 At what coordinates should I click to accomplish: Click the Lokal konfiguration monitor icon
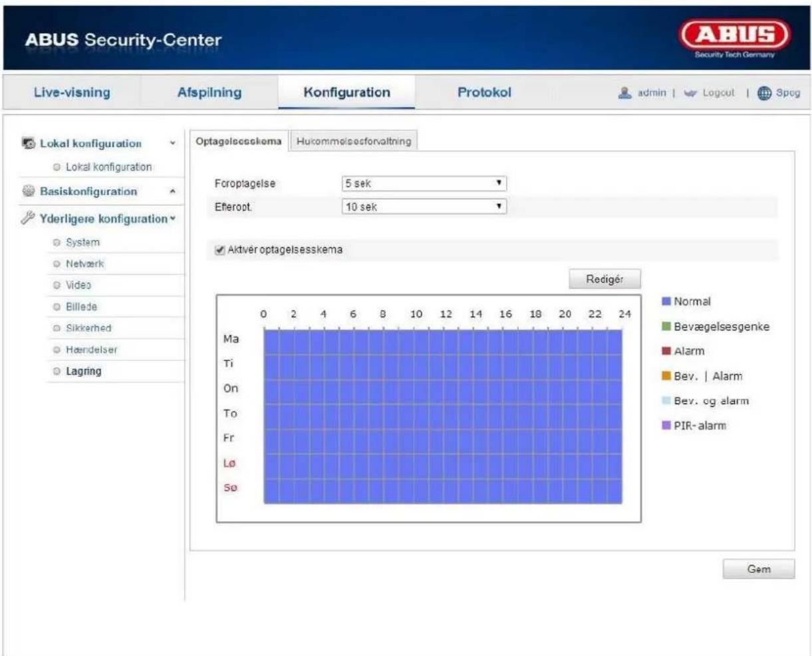pos(29,144)
